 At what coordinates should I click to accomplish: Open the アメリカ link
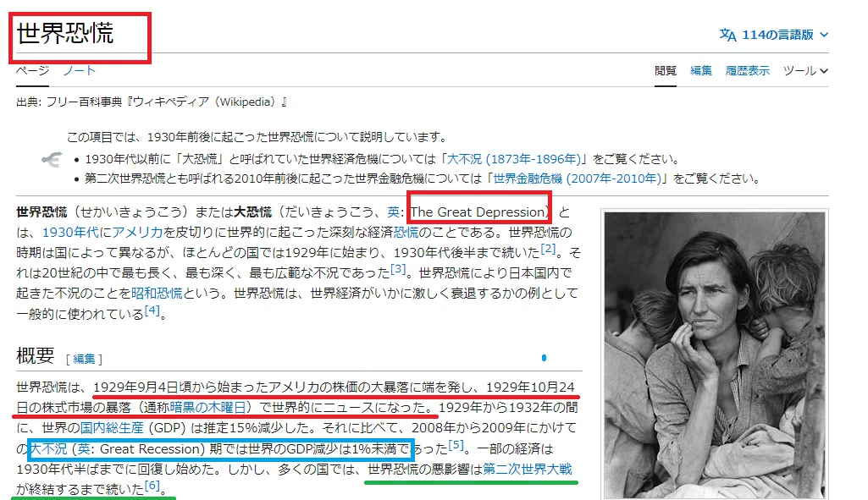[x=137, y=233]
